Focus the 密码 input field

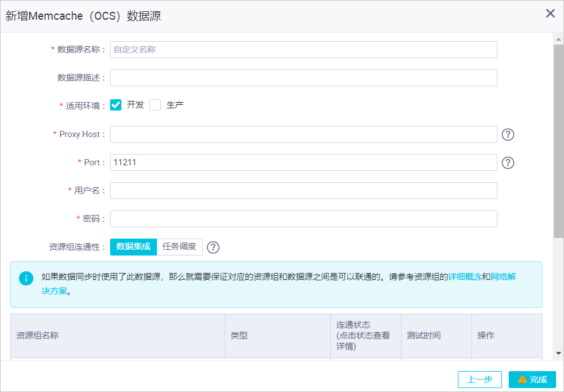[304, 219]
